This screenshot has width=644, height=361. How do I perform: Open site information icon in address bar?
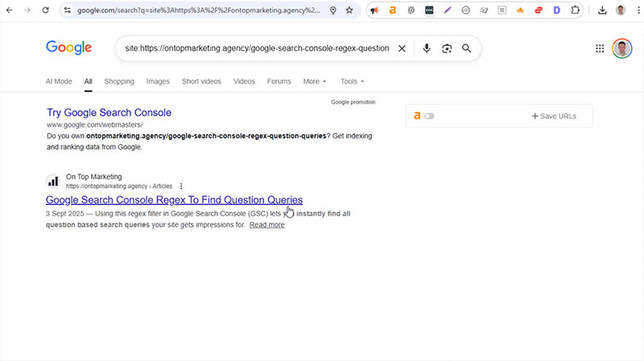(x=68, y=10)
